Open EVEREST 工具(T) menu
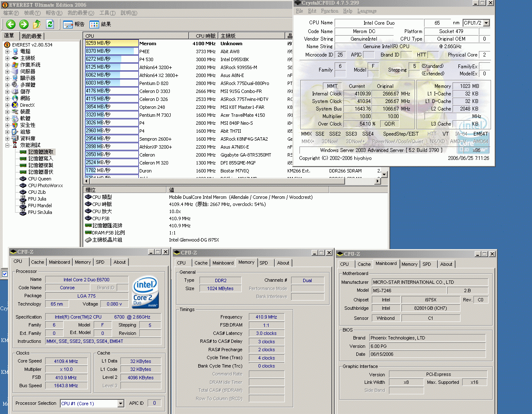Image resolution: width=532 pixels, height=414 pixels. point(107,13)
